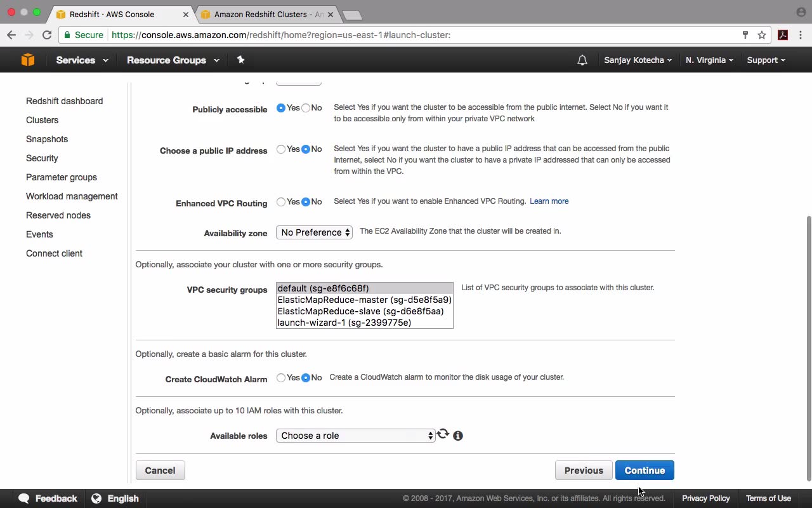
Task: Close the Amazon Redshift Clusters tab
Action: pos(330,14)
